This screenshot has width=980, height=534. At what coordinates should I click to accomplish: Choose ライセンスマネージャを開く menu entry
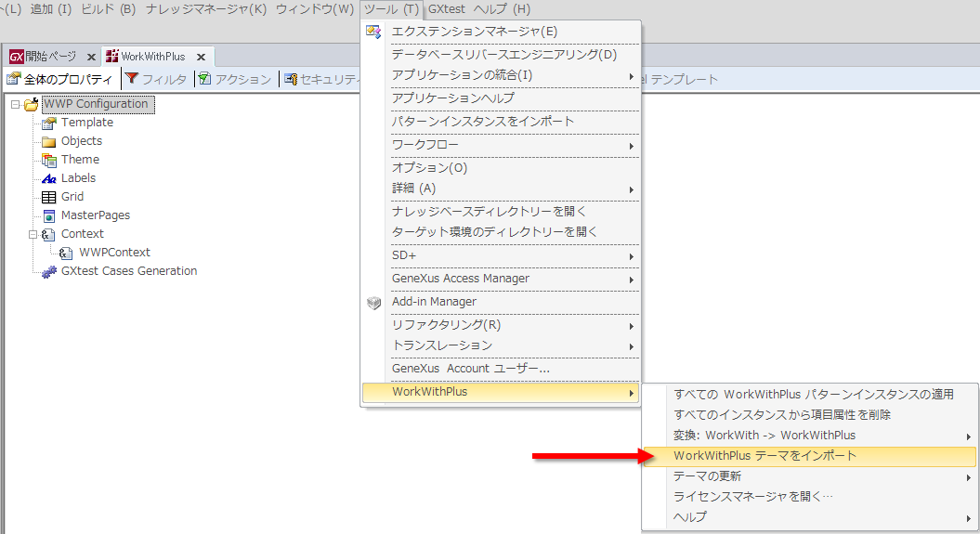(753, 497)
